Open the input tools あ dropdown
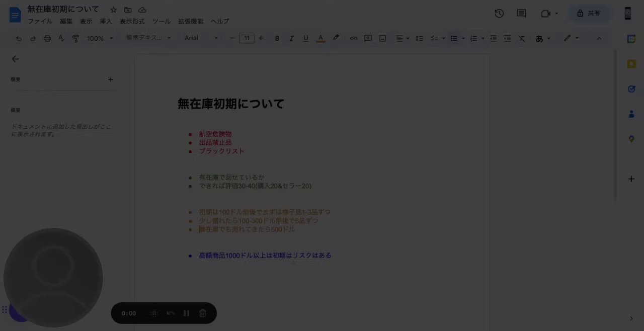 click(543, 38)
